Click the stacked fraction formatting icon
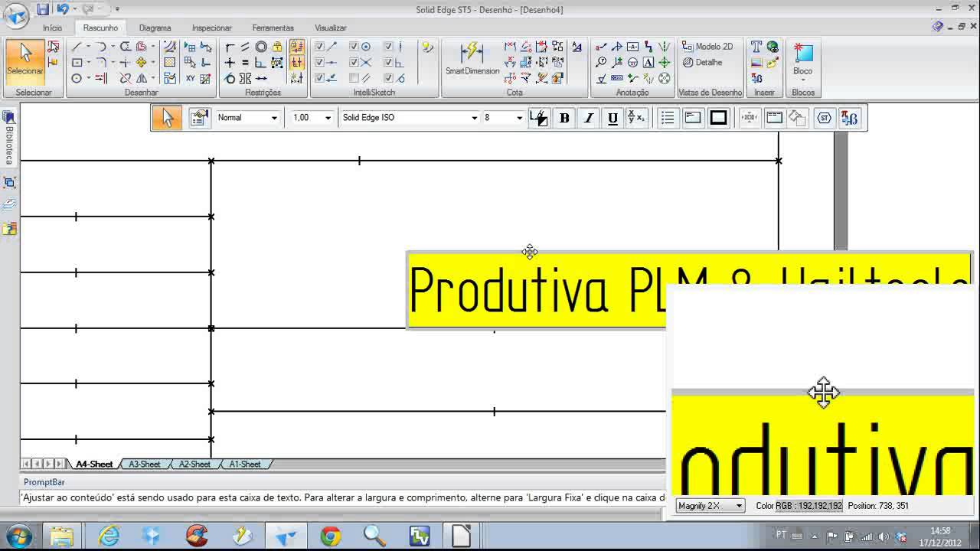Screen dimensions: 980x551 tap(636, 118)
